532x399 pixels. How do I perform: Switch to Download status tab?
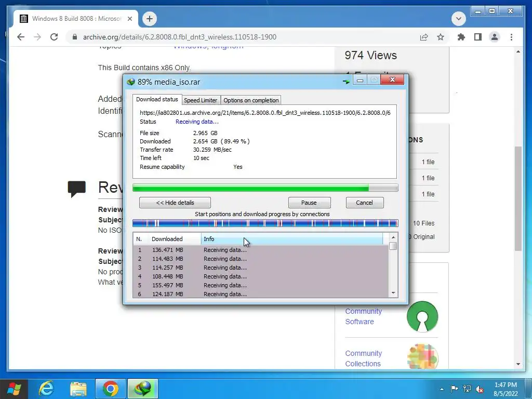click(157, 99)
